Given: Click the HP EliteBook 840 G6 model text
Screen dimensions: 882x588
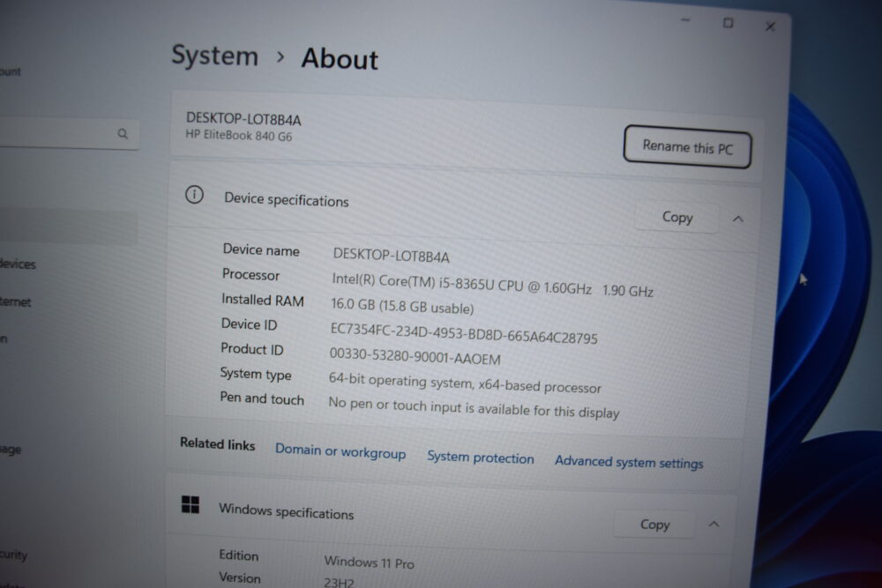Looking at the screenshot, I should click(x=238, y=136).
